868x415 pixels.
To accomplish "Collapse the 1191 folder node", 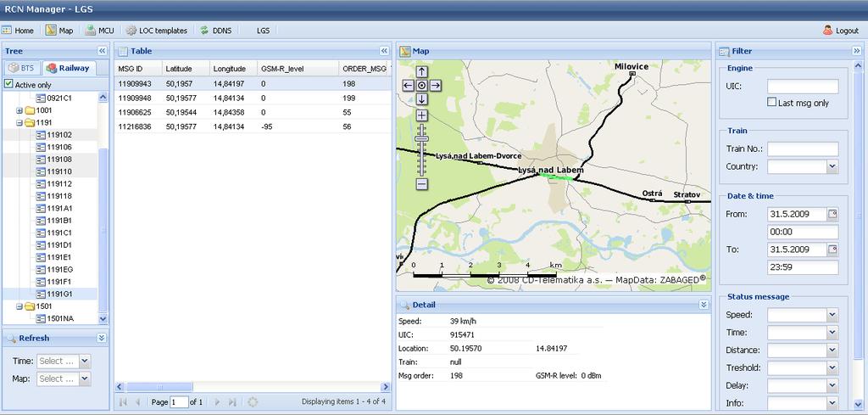I will point(19,122).
